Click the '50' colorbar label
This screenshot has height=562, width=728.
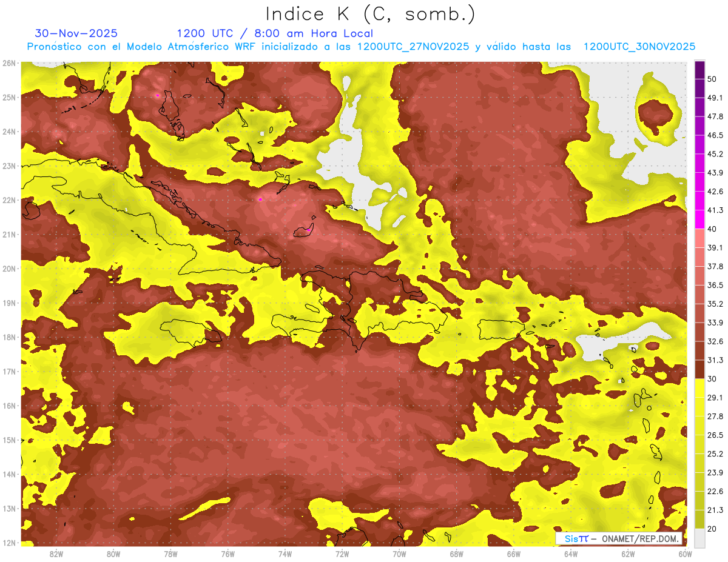click(712, 79)
